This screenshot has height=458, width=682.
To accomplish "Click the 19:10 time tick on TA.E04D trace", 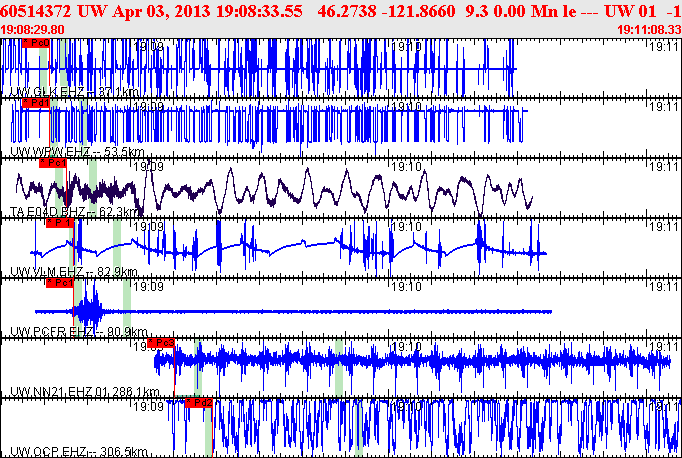I will tap(408, 166).
